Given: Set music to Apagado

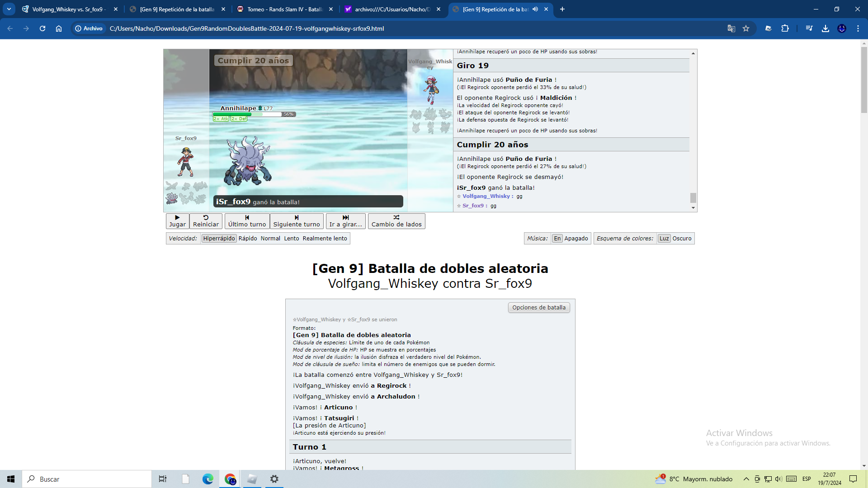Looking at the screenshot, I should (x=576, y=239).
